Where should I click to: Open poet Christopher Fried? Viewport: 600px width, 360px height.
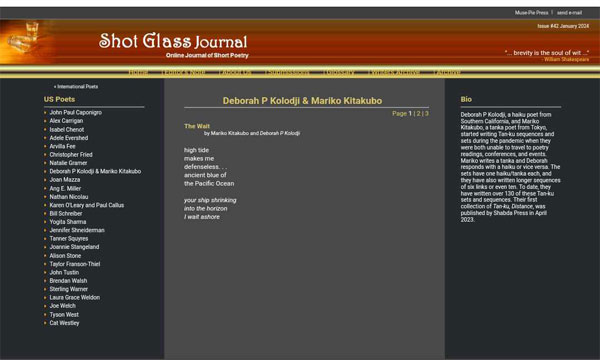(71, 155)
